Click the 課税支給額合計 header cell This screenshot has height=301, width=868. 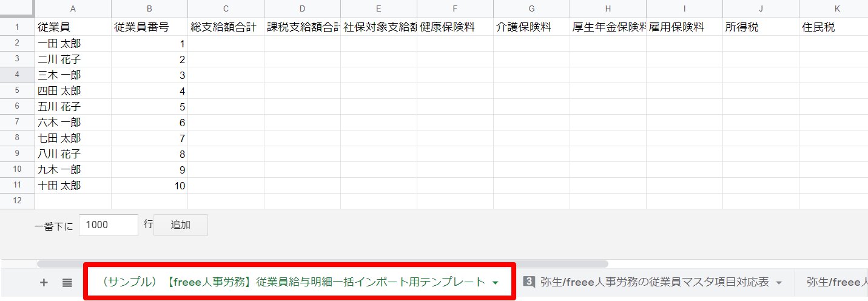tap(302, 27)
